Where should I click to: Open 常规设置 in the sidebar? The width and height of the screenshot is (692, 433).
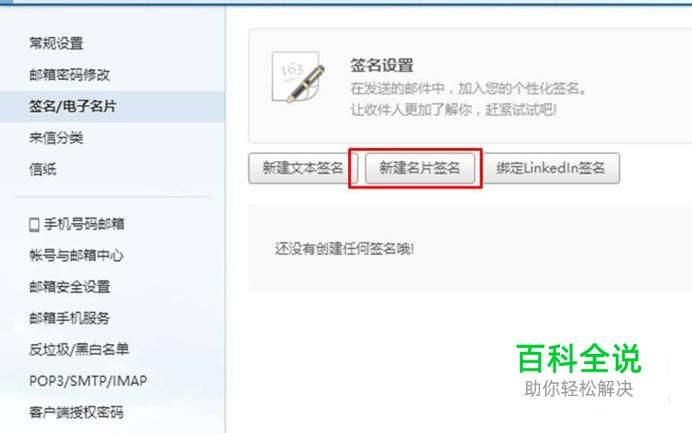(56, 43)
